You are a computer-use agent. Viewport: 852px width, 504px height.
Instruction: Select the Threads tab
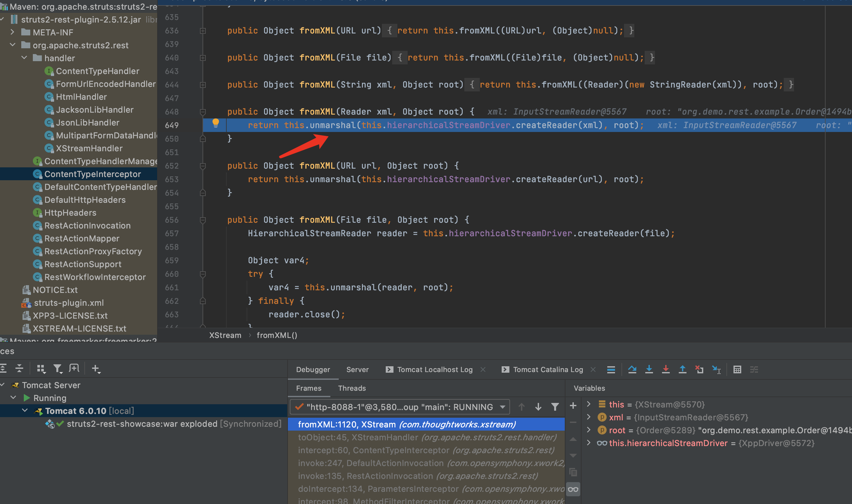352,388
